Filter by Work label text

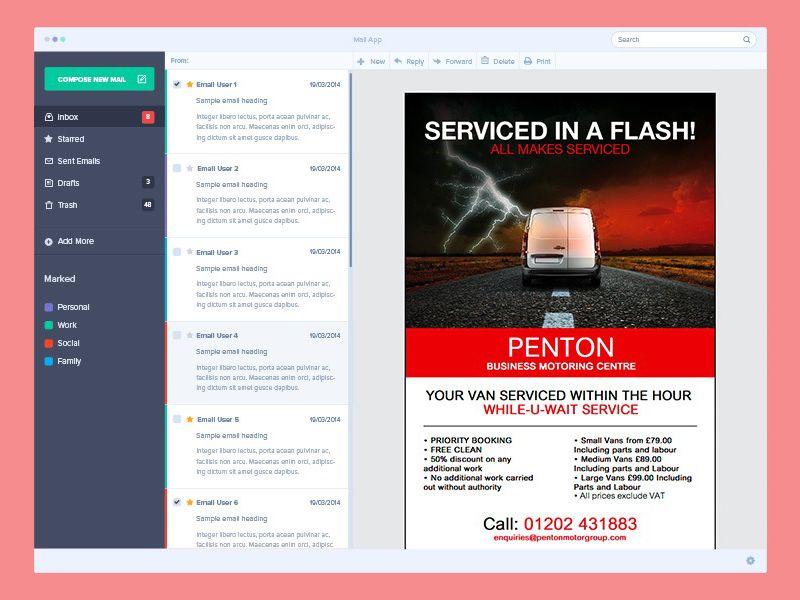tap(67, 325)
